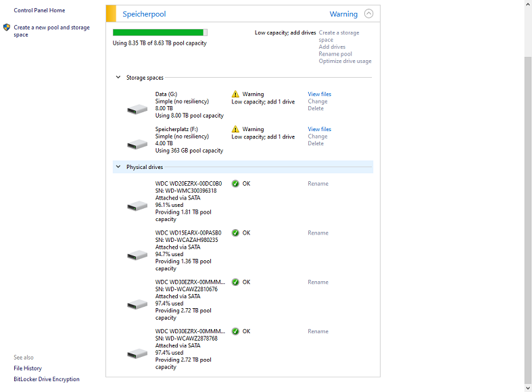
Task: Click the 'SN: WD-WMC300396318' serial text
Action: [x=186, y=191]
